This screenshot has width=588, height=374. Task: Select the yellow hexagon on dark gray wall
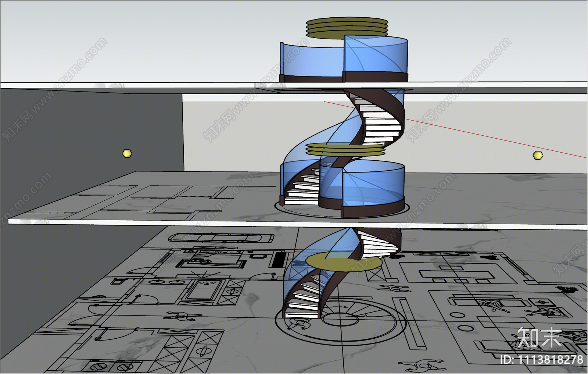127,153
